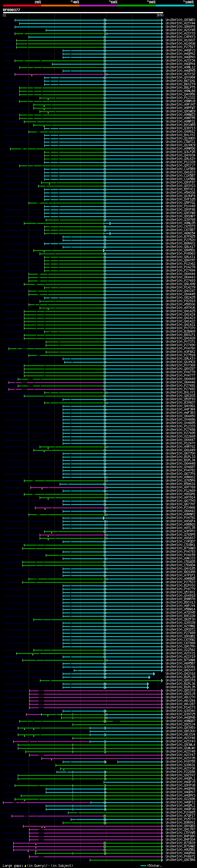Click hit label UniRef100_P09755
Viewport: 197px width, 868px height.
pos(180,761)
